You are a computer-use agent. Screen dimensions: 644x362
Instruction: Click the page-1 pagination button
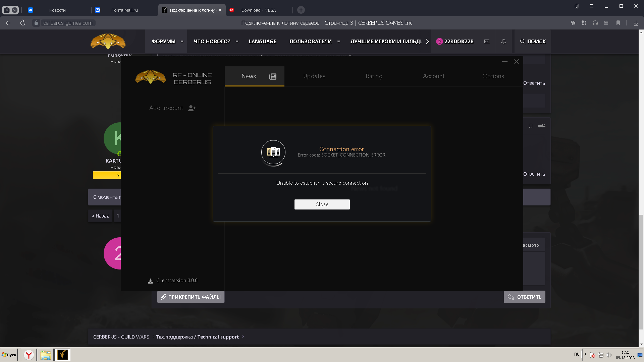117,216
